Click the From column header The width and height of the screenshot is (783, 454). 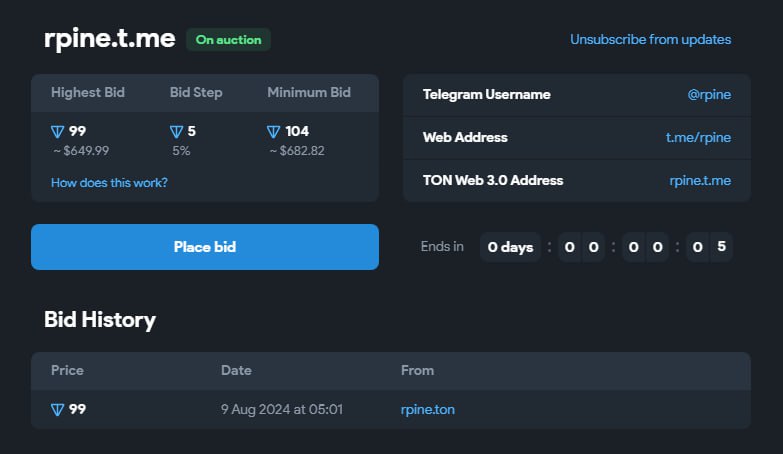click(417, 370)
